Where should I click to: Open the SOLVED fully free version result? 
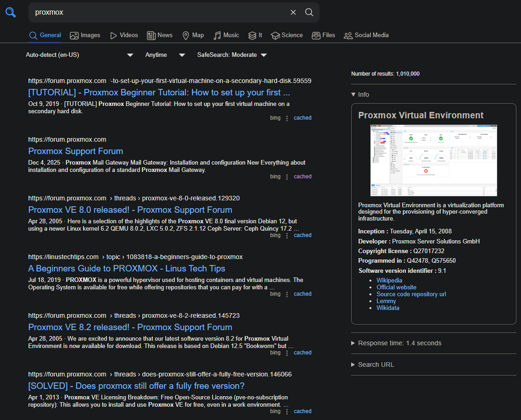pos(136,386)
